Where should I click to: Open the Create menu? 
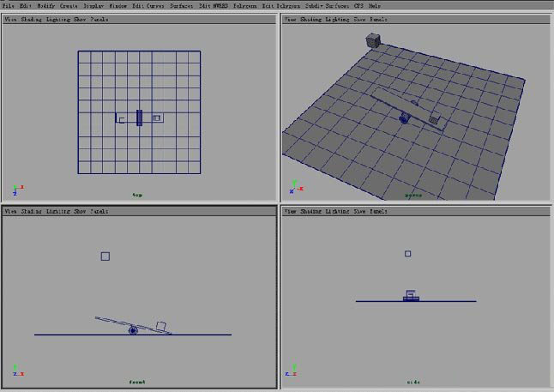(69, 6)
